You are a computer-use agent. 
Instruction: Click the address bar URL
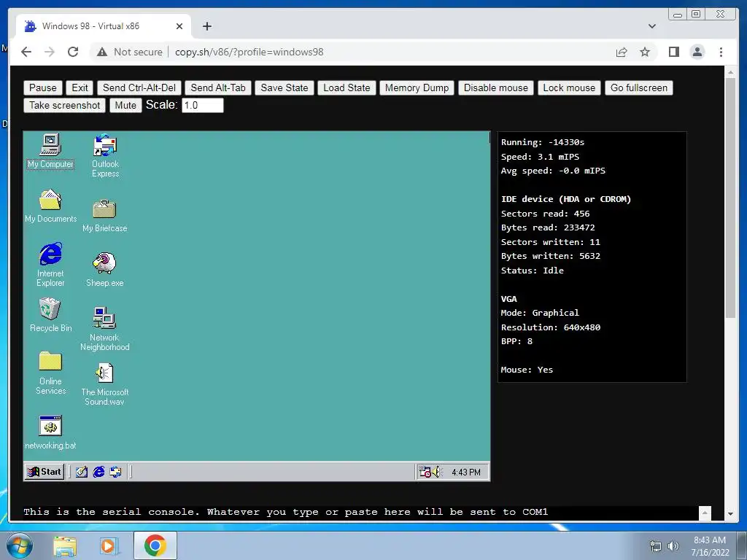pos(249,52)
